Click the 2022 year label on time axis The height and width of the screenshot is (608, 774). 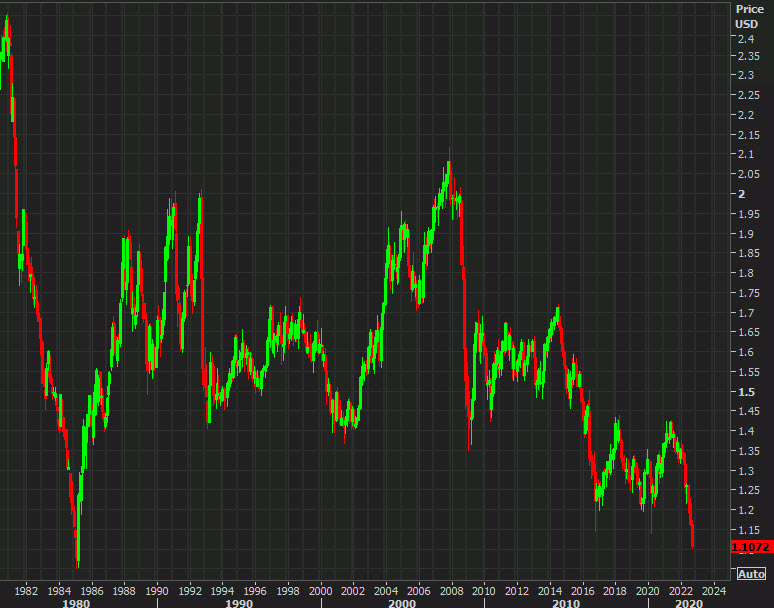point(681,591)
